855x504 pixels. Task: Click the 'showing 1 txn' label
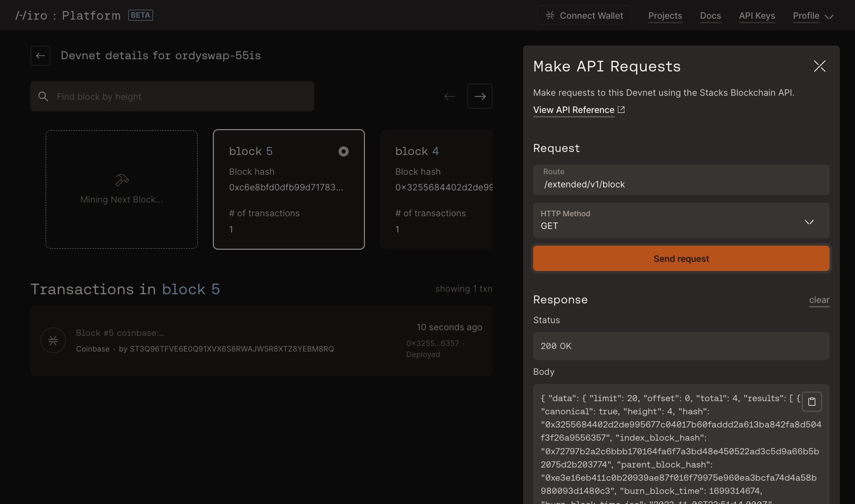click(464, 289)
